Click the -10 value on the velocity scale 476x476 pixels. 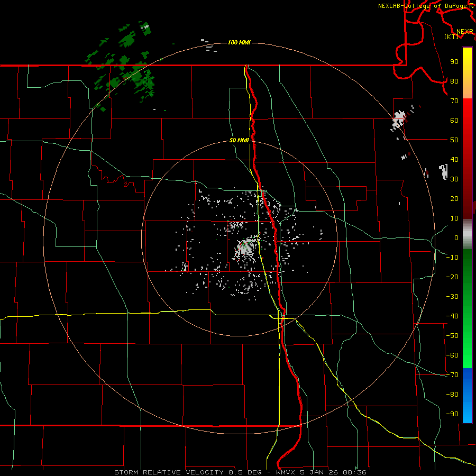(452, 258)
